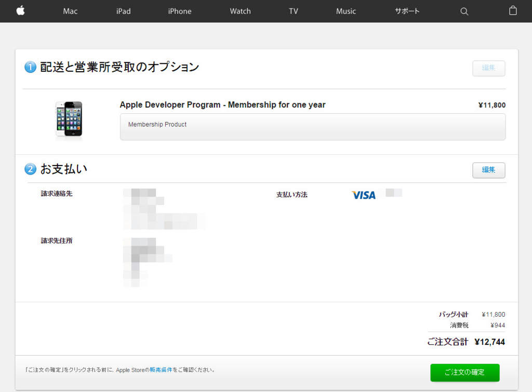Open the 販売条件 terms link

(x=161, y=370)
